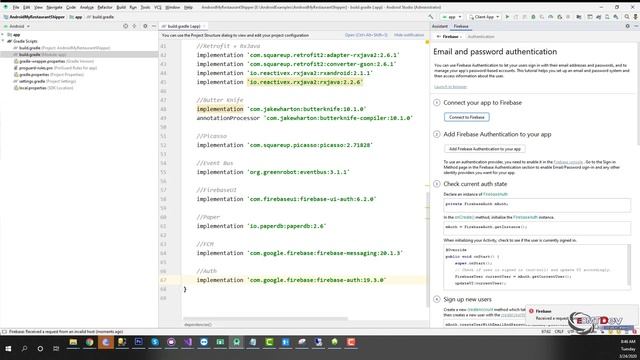Open the app run configuration dropdown
Screen dimensions: 640x360
pos(451,17)
